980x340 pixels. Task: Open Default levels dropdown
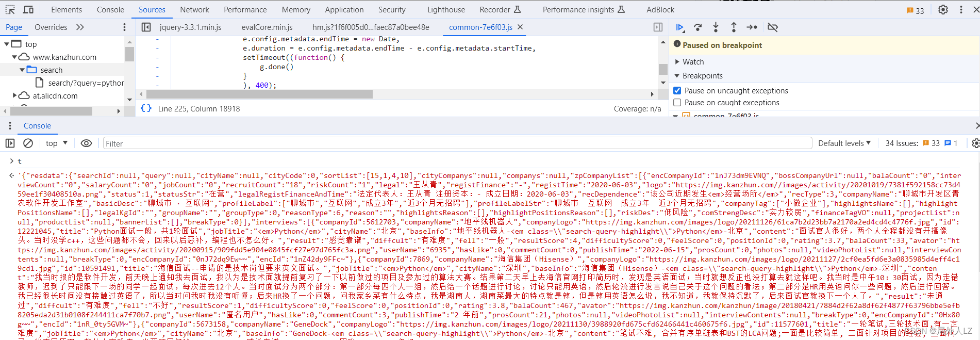pyautogui.click(x=844, y=143)
